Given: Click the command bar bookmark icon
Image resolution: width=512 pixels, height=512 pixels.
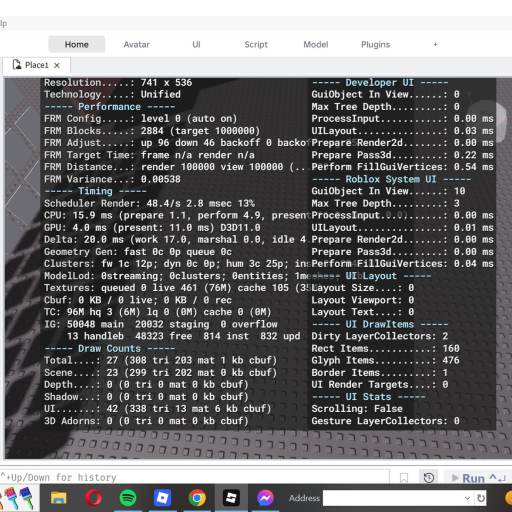Looking at the screenshot, I should (x=404, y=478).
